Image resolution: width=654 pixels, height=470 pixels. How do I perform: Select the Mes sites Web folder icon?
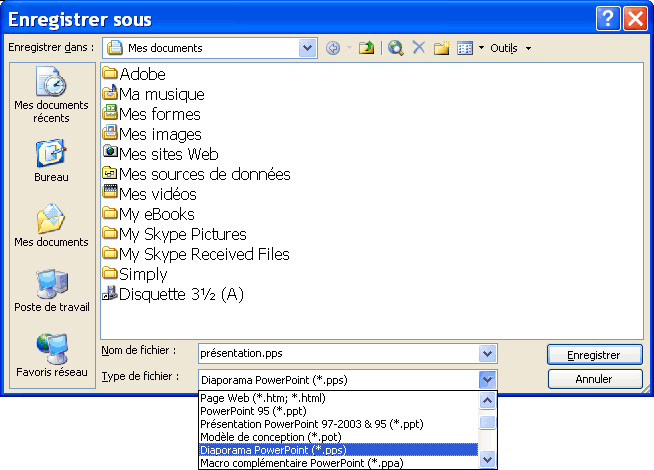110,152
